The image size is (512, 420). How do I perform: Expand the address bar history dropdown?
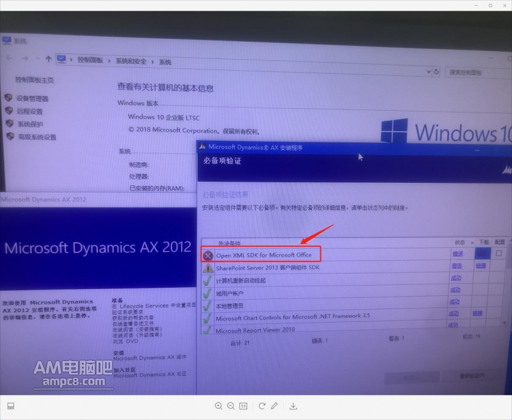coord(429,71)
